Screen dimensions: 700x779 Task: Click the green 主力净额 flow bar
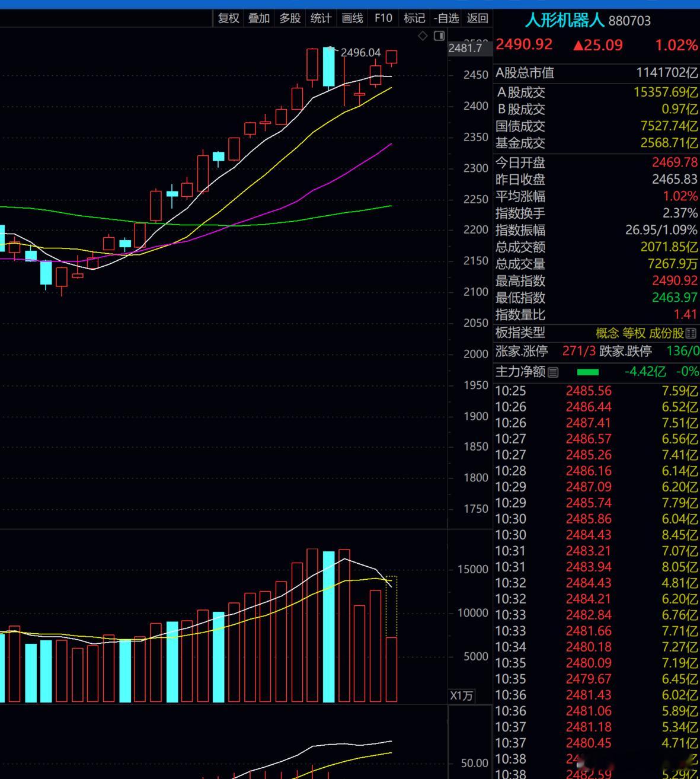[587, 372]
